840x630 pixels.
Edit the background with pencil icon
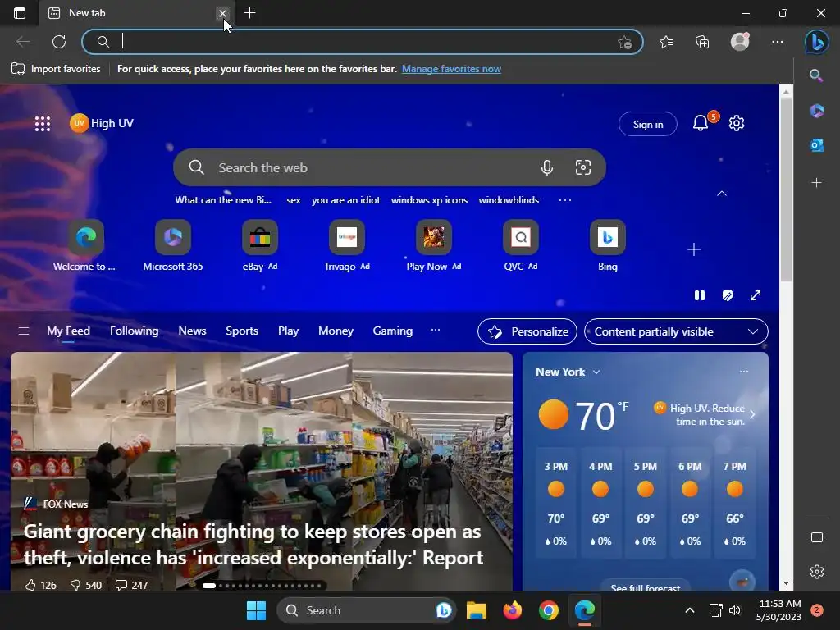(x=728, y=295)
